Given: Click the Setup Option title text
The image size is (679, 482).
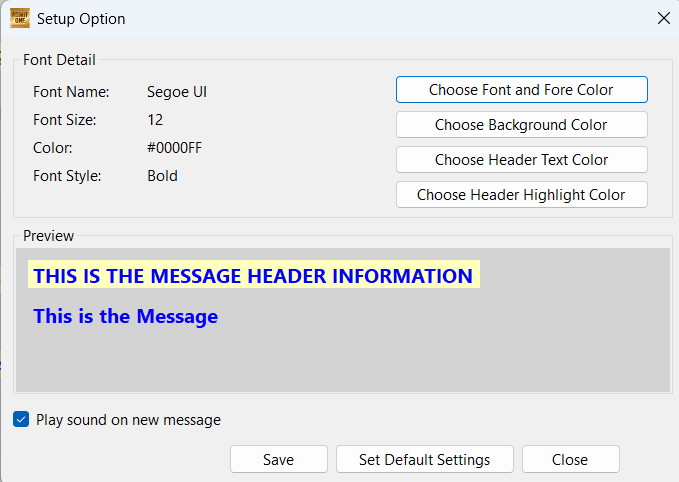Looking at the screenshot, I should point(81,19).
